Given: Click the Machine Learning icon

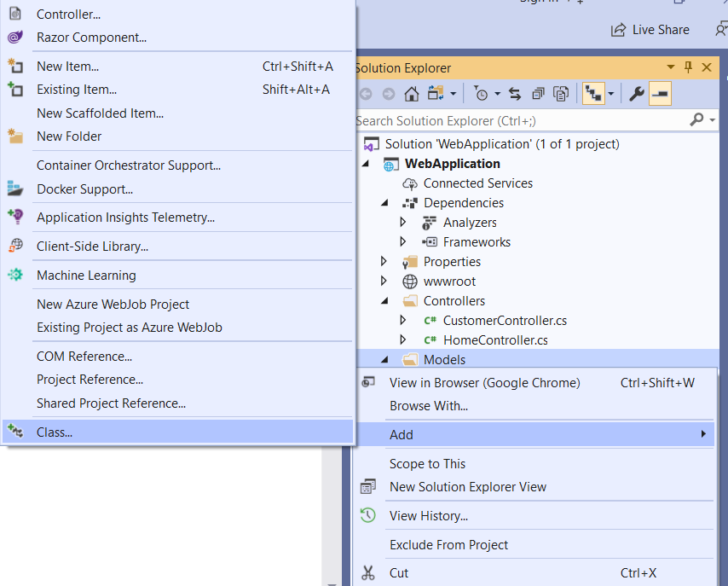Looking at the screenshot, I should 15,276.
